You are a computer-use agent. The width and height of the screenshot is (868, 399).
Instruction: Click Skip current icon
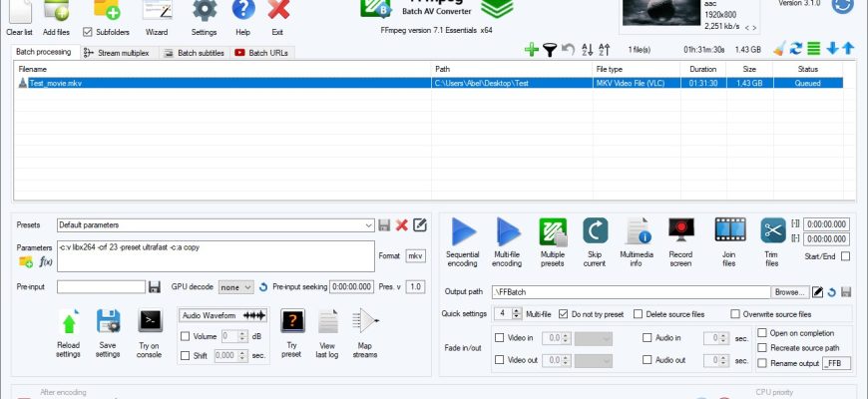pos(595,230)
